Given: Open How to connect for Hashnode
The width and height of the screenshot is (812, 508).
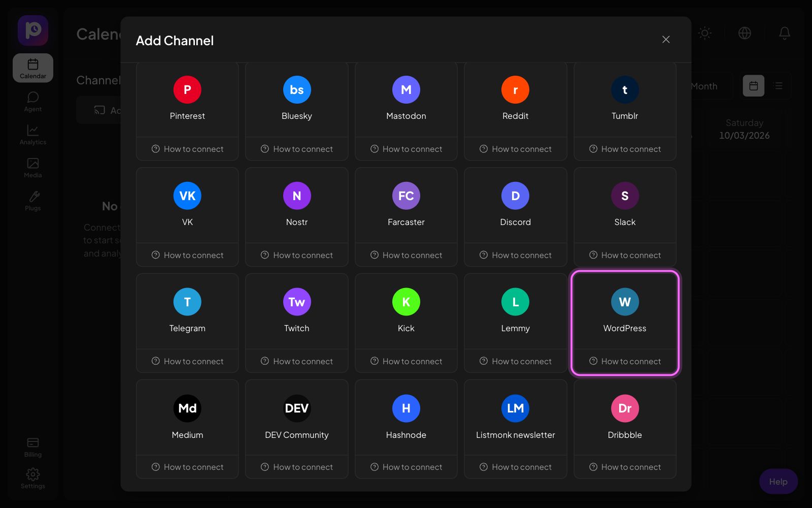Looking at the screenshot, I should (406, 467).
